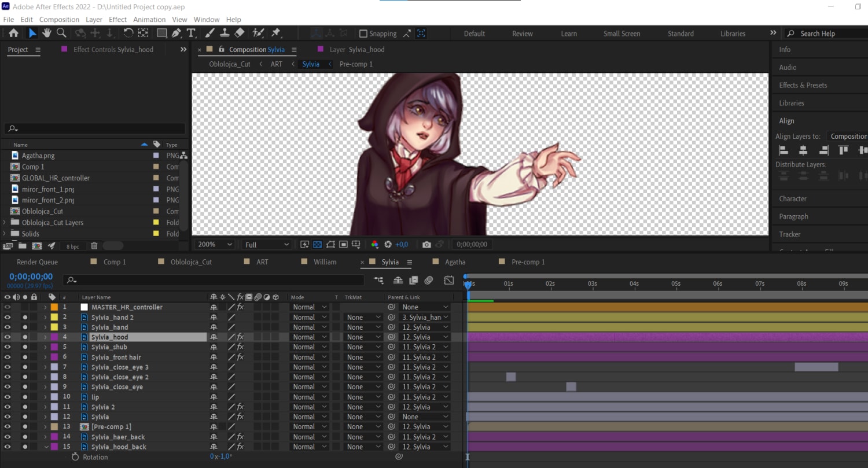
Task: Enable the Snapping checkbox
Action: (363, 34)
